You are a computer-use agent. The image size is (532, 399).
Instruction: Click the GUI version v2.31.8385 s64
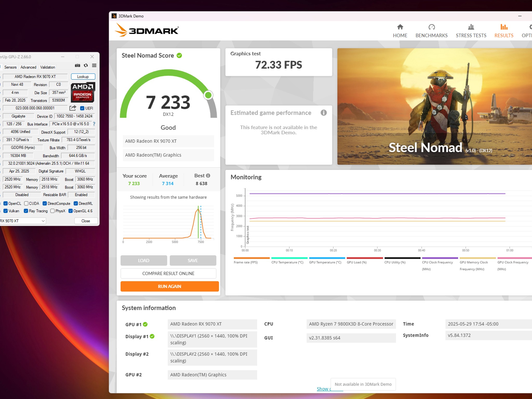[x=351, y=338]
